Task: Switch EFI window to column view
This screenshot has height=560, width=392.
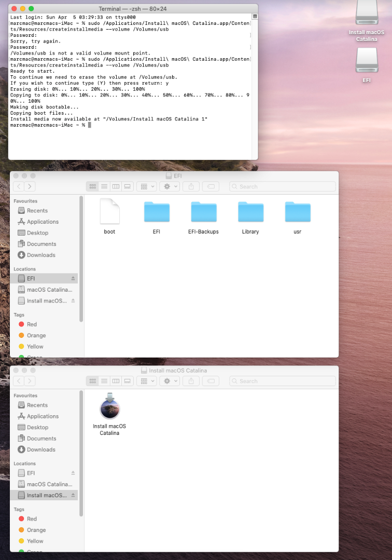Action: click(x=116, y=186)
